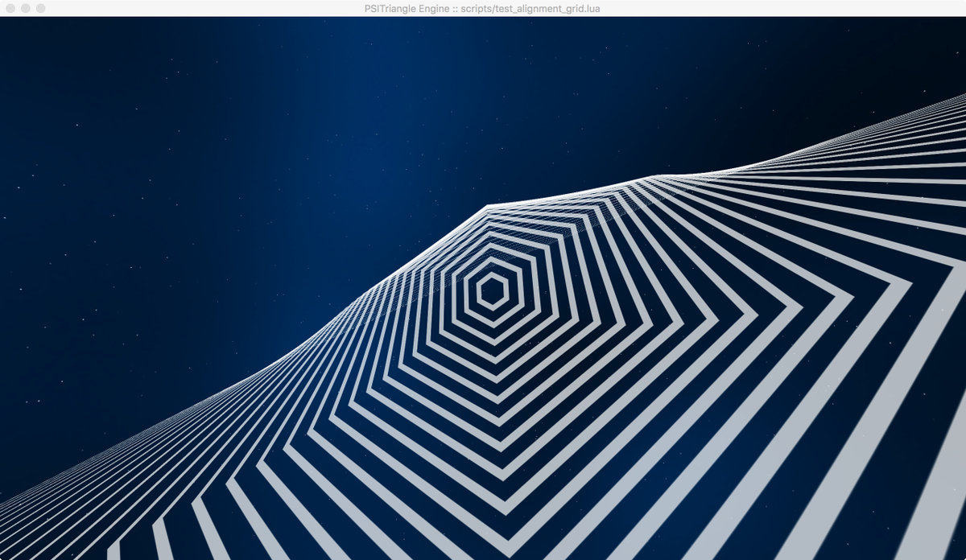The width and height of the screenshot is (966, 560).
Task: Close the PSITriangle Engine window
Action: 10,8
